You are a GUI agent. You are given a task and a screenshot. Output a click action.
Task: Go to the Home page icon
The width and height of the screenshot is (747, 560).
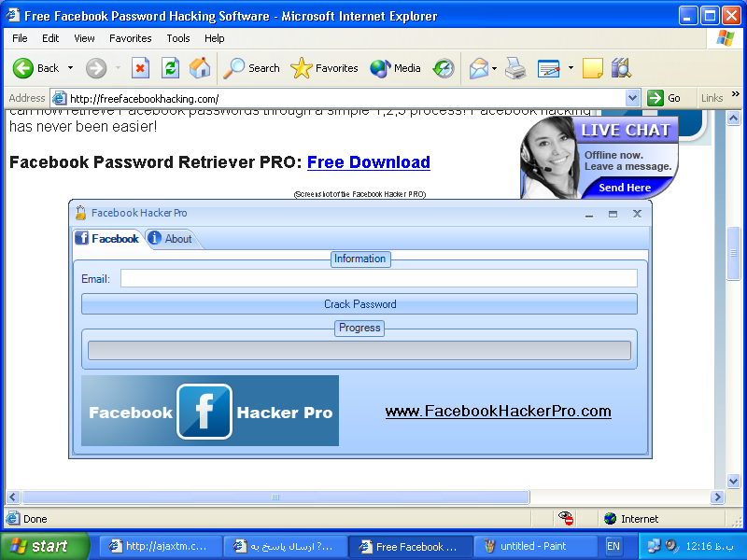[200, 68]
